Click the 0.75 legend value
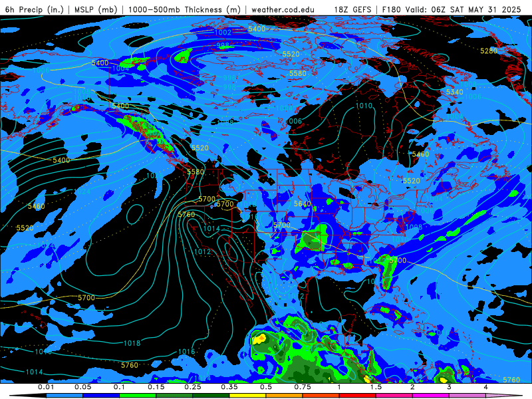 click(303, 387)
